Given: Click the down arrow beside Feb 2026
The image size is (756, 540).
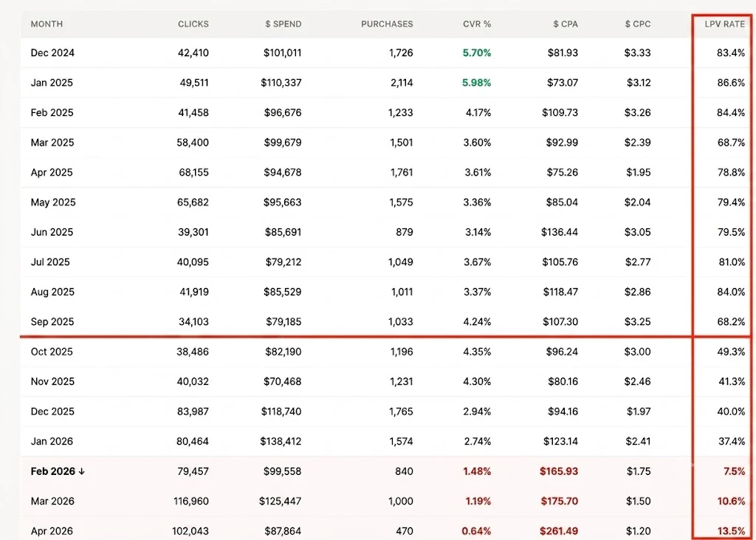Looking at the screenshot, I should tap(81, 471).
